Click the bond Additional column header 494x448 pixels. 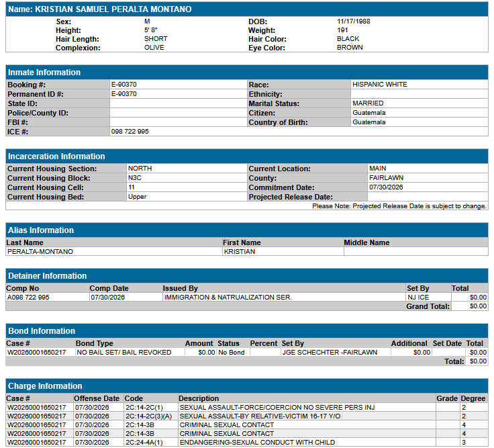[409, 343]
